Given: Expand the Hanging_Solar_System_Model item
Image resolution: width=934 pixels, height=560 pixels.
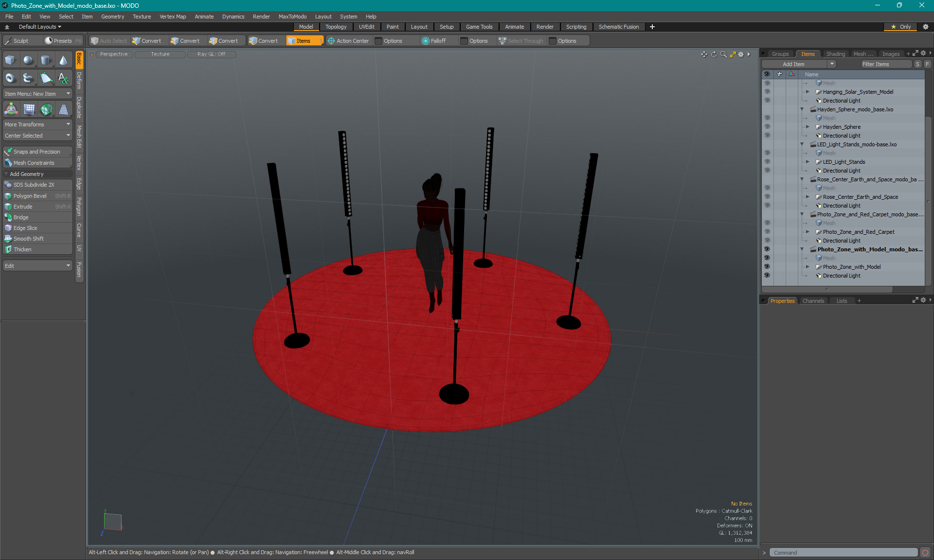Looking at the screenshot, I should point(808,92).
